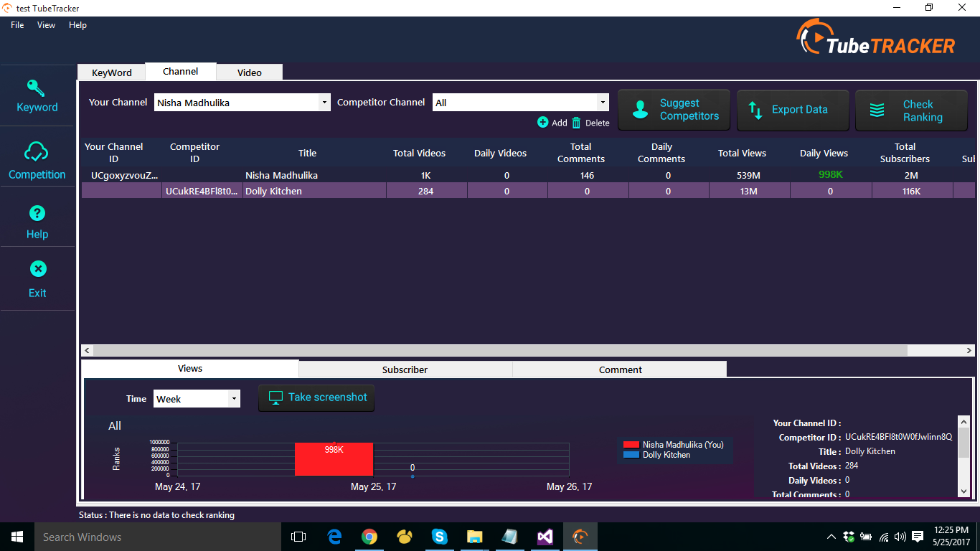This screenshot has height=551, width=980.
Task: Launch Google Chrome from the taskbar
Action: 369,537
